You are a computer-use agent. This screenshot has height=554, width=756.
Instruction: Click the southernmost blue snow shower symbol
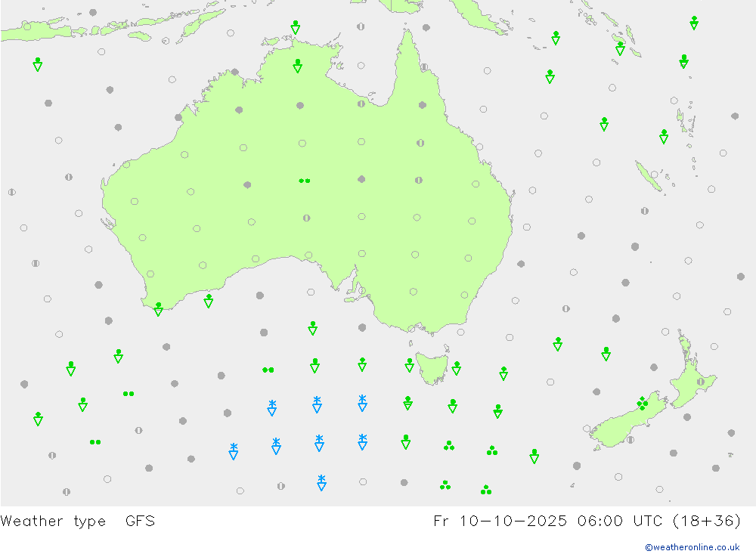pos(321,483)
